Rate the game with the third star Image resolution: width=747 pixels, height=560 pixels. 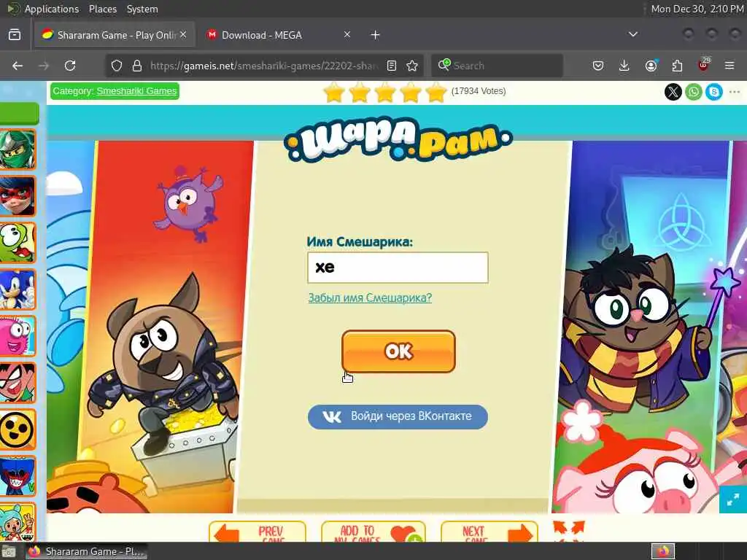coord(385,92)
